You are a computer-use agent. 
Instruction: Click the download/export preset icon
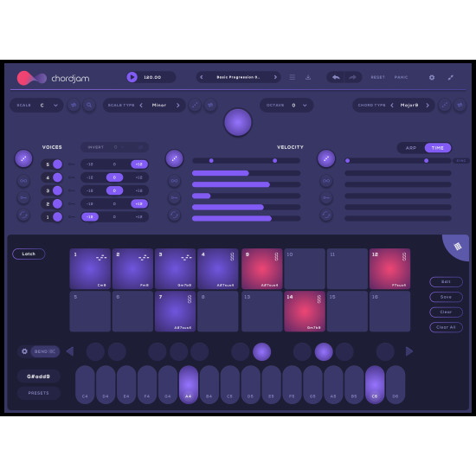click(308, 77)
